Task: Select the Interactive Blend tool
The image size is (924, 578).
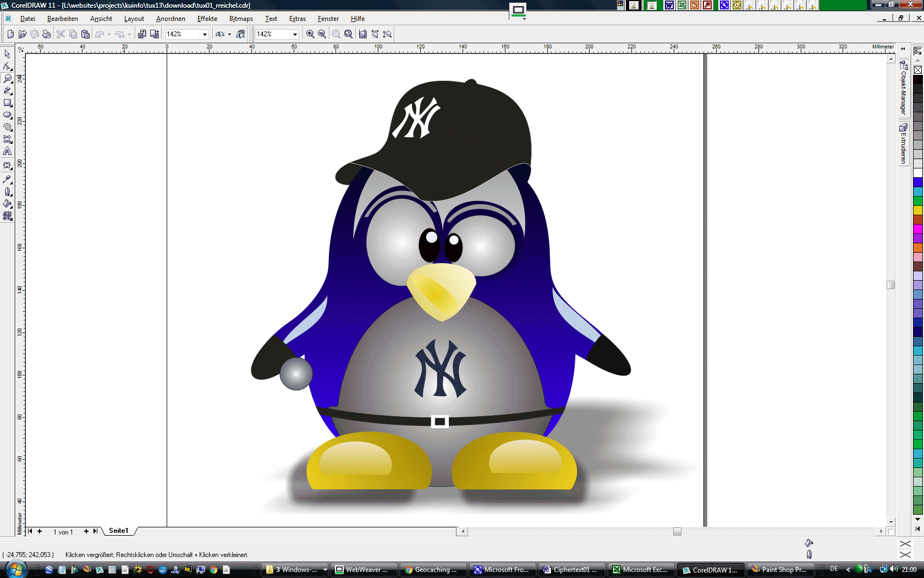Action: pos(7,165)
